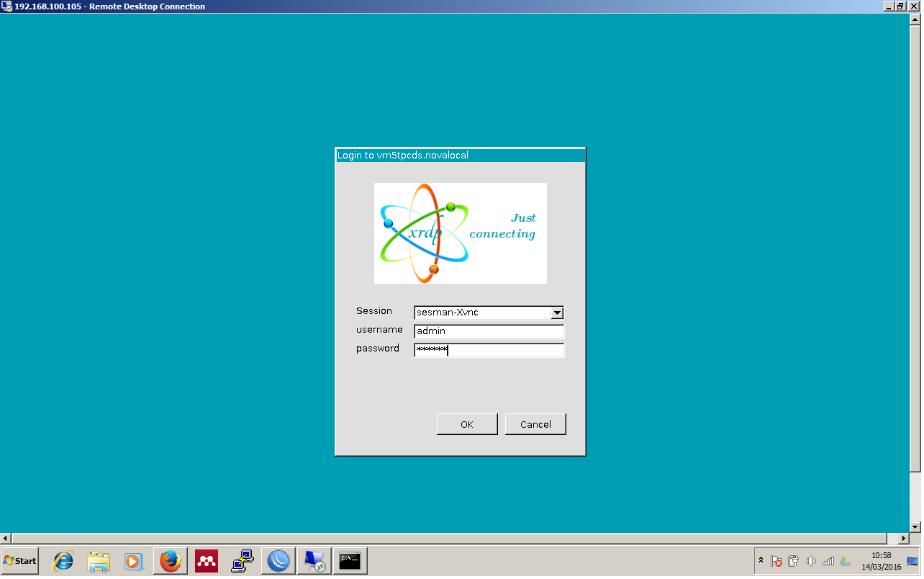The image size is (924, 579).
Task: Cancel the xrdp login
Action: pyautogui.click(x=535, y=423)
